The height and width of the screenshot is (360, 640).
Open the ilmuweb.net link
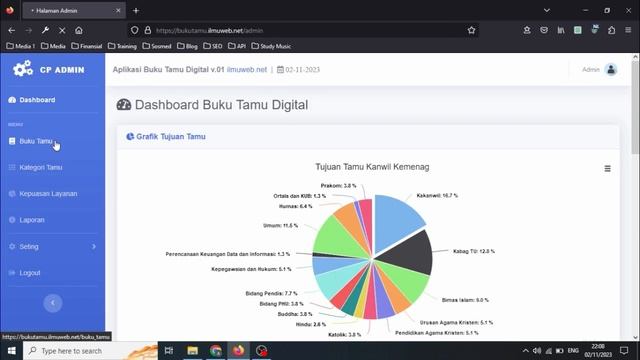pos(247,69)
